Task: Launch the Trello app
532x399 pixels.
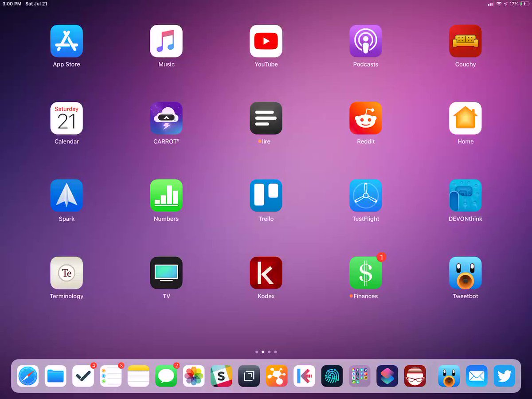Action: tap(266, 196)
